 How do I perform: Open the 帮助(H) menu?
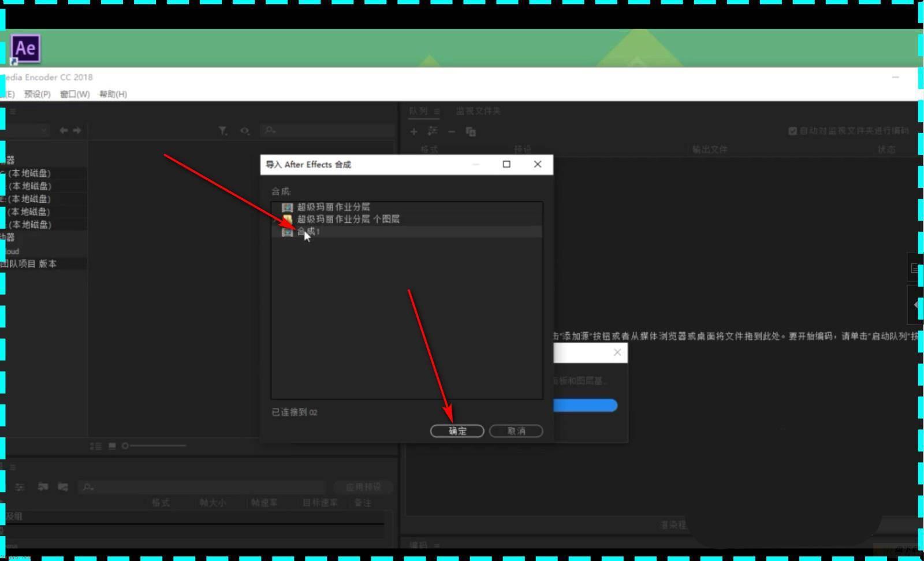coord(113,94)
